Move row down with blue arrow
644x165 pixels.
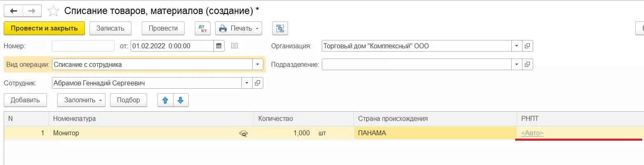point(181,100)
